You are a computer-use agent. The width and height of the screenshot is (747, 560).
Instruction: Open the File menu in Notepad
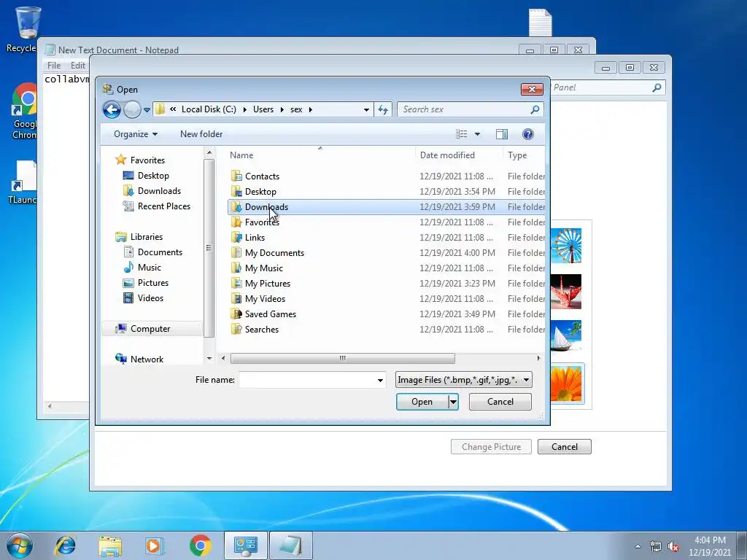click(54, 66)
